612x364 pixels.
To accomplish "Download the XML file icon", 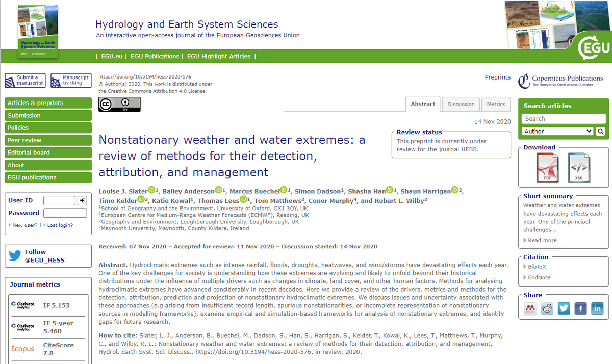I will pyautogui.click(x=579, y=167).
